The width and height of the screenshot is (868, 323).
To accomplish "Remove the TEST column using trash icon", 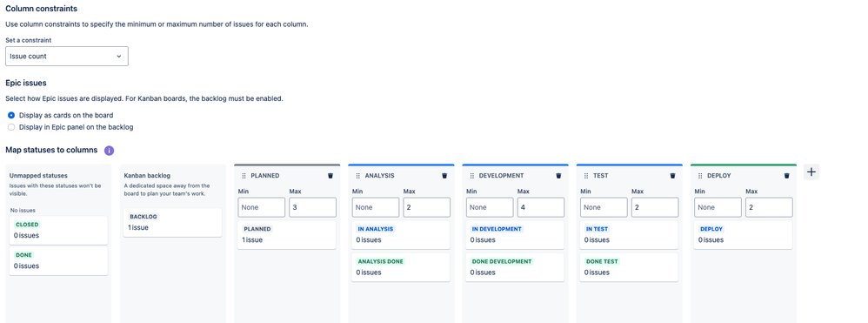I will point(672,176).
